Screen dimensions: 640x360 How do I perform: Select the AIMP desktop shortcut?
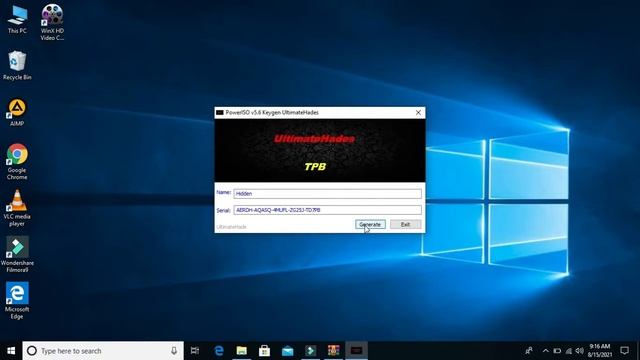[x=17, y=112]
